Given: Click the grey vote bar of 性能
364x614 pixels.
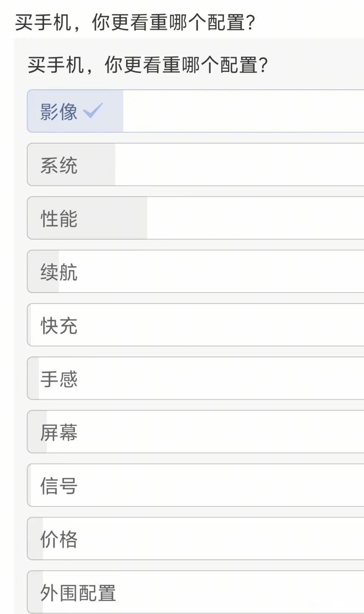Looking at the screenshot, I should pyautogui.click(x=87, y=218).
